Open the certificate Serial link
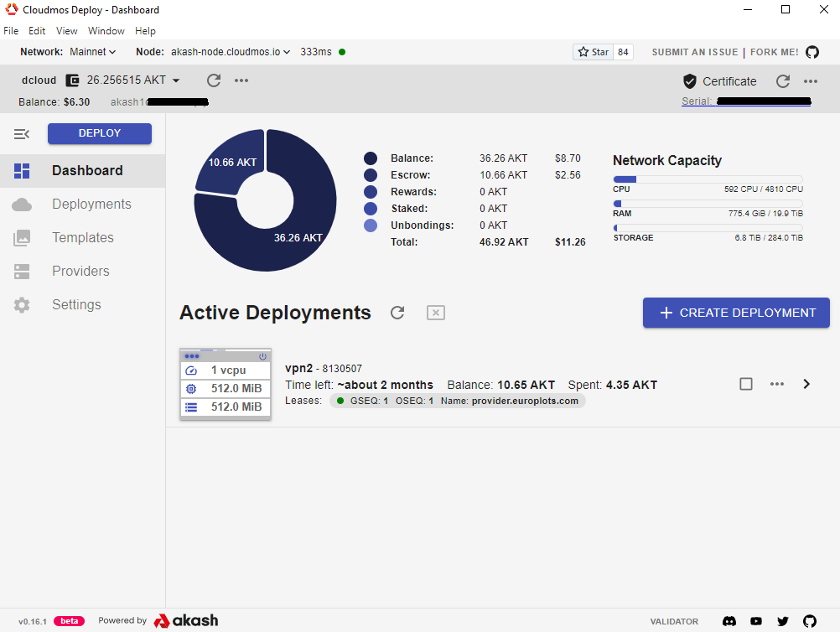840x632 pixels. point(746,101)
